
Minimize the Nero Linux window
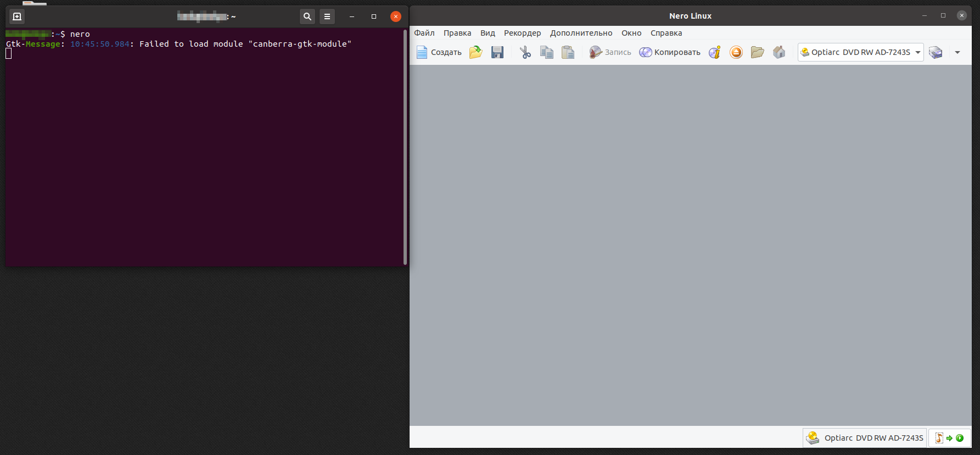pos(925,15)
